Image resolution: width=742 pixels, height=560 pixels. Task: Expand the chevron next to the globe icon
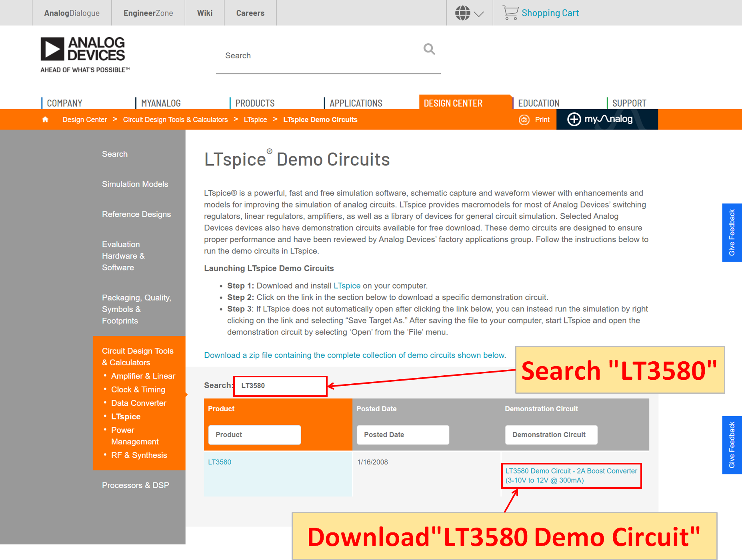pyautogui.click(x=478, y=14)
